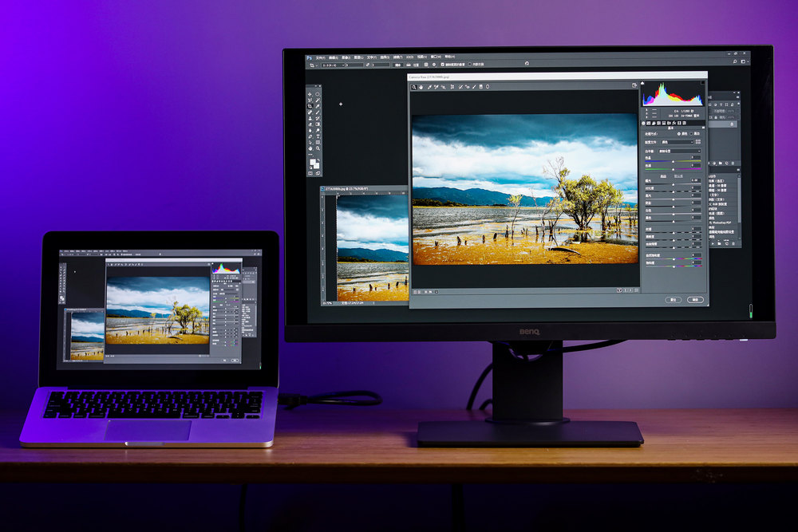This screenshot has width=798, height=532.
Task: Choose the Camera Raw Spot Removal tool
Action: [460, 87]
